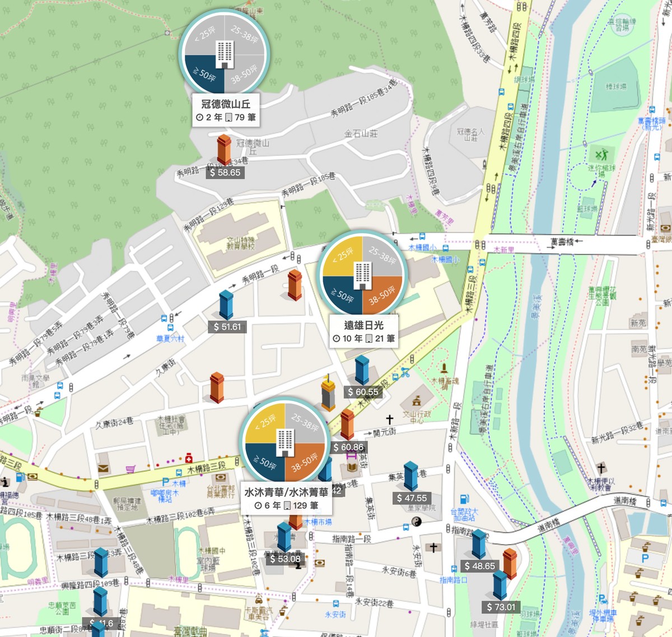The height and width of the screenshot is (637, 672).
Task: Pick the grey 38-50坪 segment of 冠德微山丘
Action: click(x=244, y=74)
